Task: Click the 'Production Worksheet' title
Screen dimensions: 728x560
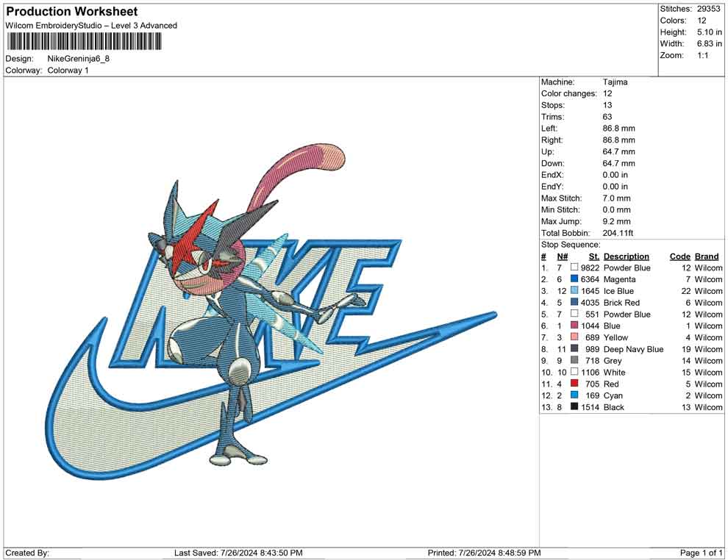Action: [x=72, y=12]
